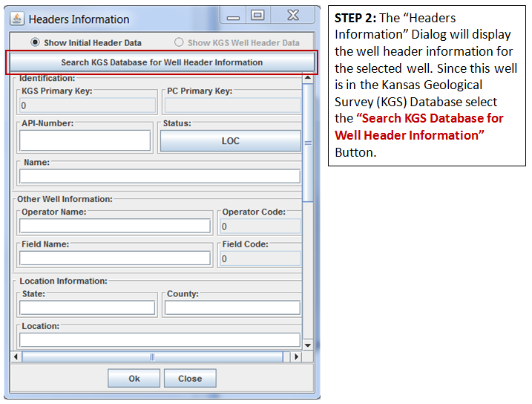Click the Ok button

pos(134,378)
